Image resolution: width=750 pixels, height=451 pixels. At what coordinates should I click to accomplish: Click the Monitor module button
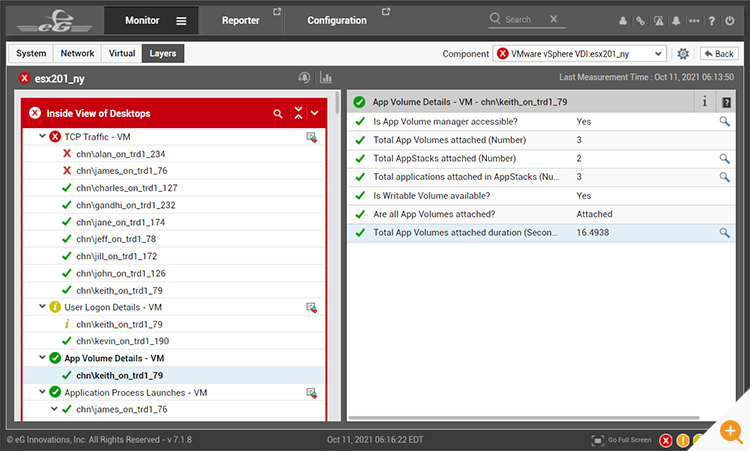[151, 21]
